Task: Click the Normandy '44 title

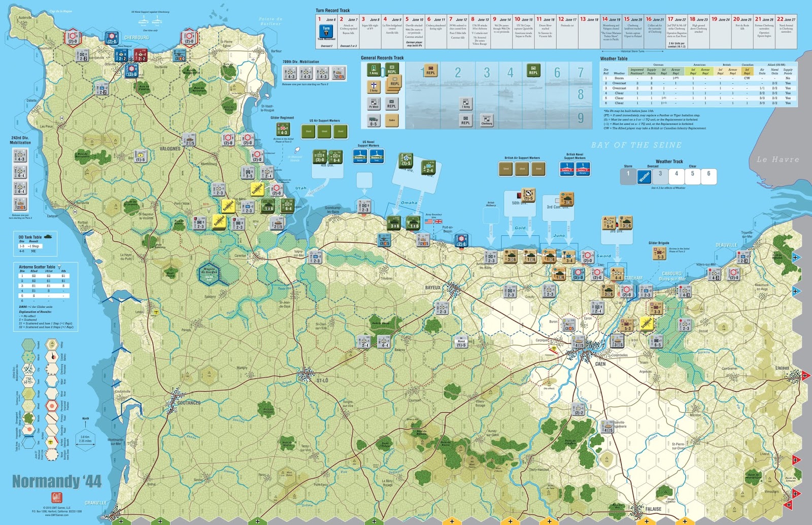Action: click(57, 481)
